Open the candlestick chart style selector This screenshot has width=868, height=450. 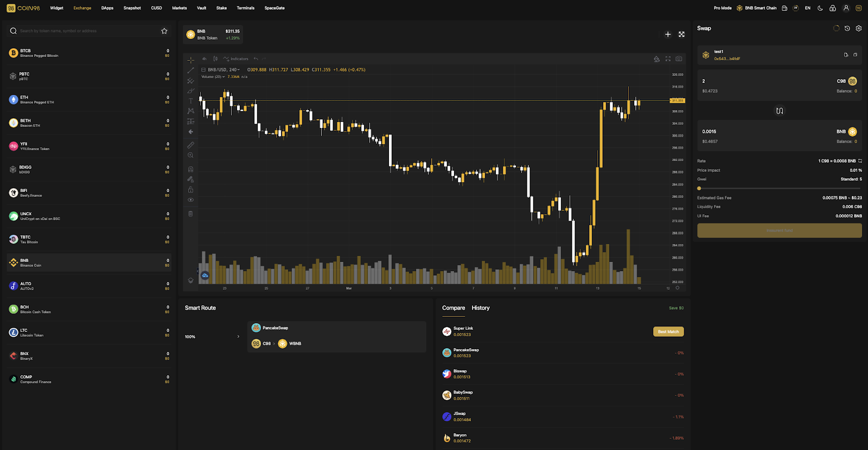215,59
